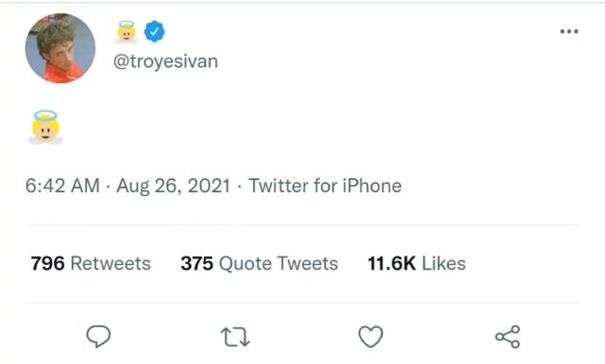Open the three-dot more options menu
Viewport: 605px width, 364px height.
569,31
